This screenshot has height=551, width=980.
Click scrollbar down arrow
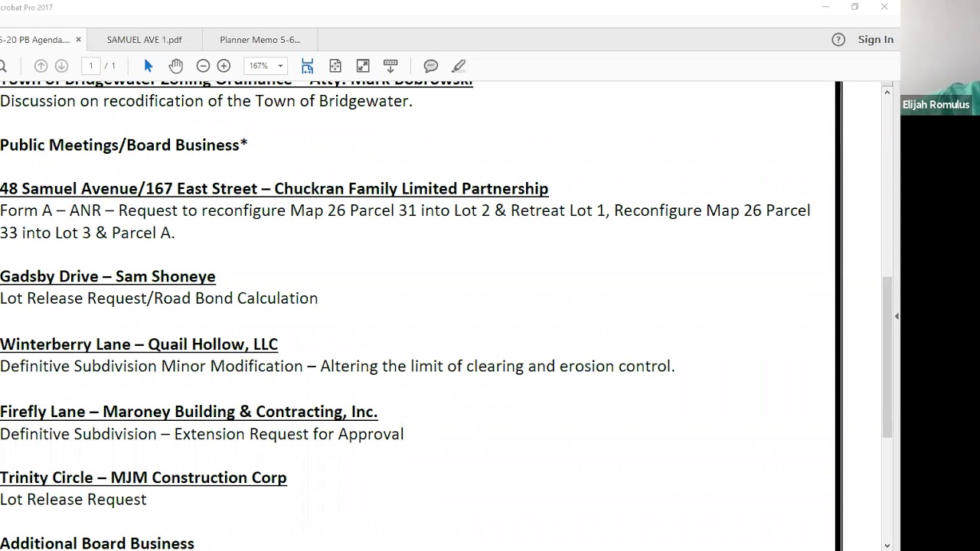point(887,546)
